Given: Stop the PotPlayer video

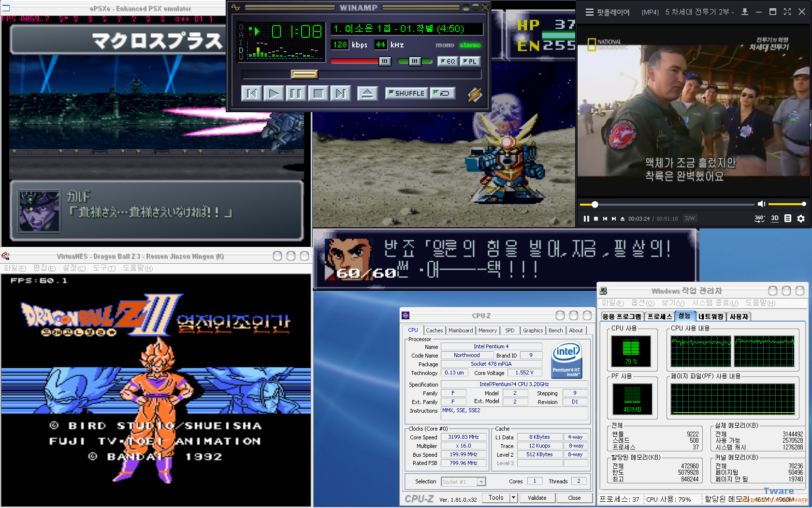Looking at the screenshot, I should click(596, 219).
